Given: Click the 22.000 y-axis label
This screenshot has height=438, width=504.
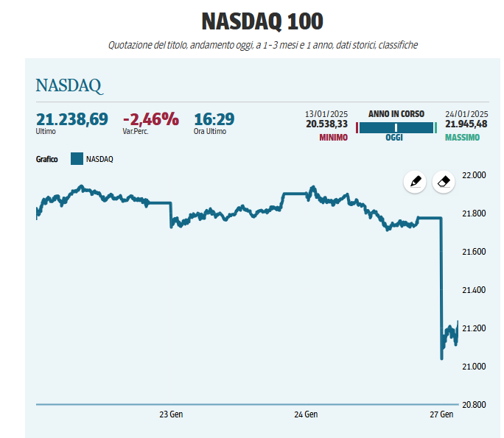Looking at the screenshot, I should 473,175.
